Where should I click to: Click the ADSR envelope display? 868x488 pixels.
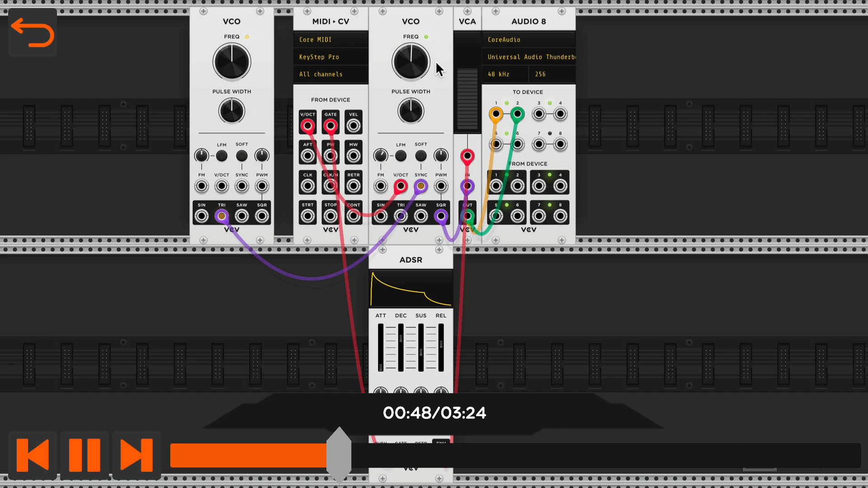[411, 289]
